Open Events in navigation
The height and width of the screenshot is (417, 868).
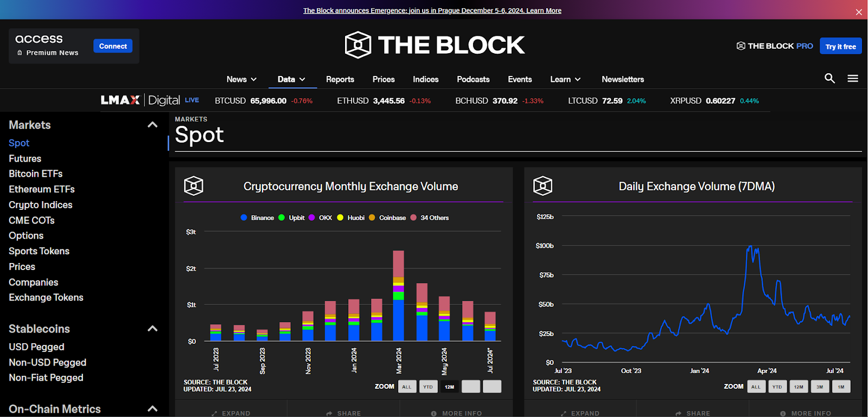pyautogui.click(x=520, y=79)
